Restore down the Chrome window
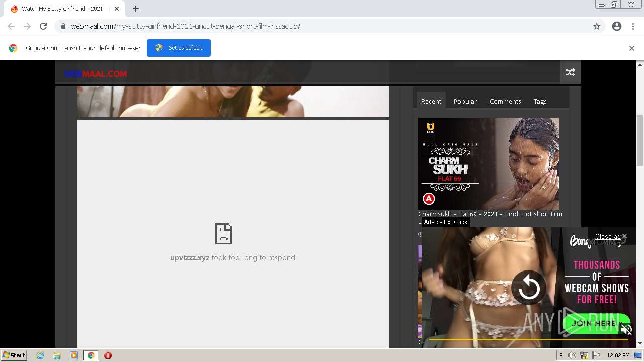Screen dimensions: 644x362 (614, 5)
